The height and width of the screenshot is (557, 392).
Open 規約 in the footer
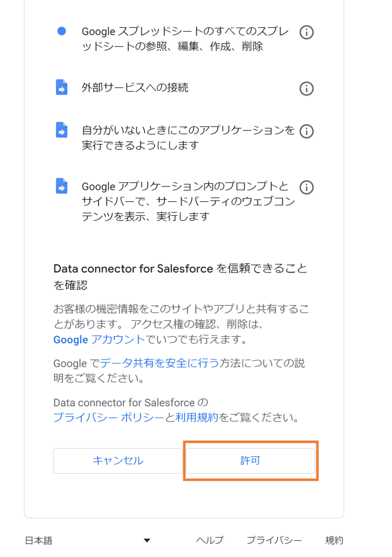click(334, 540)
